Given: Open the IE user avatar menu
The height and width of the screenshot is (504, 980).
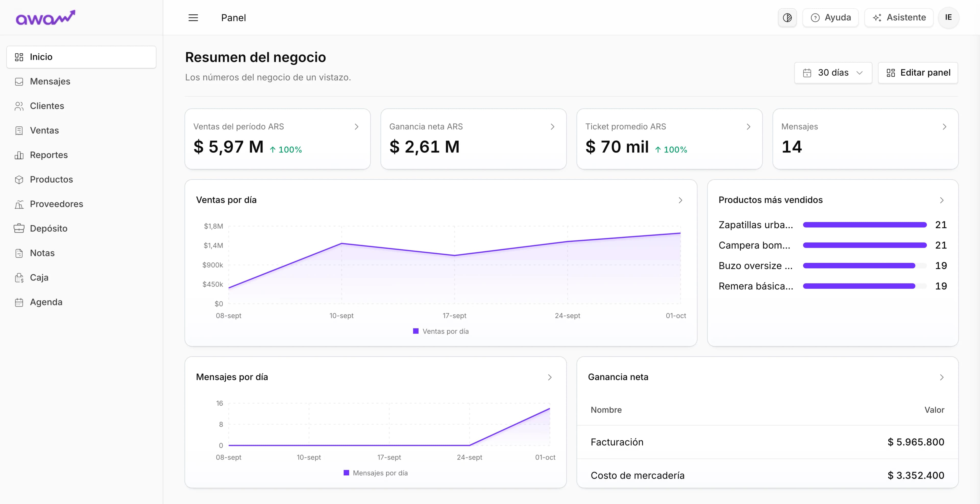Looking at the screenshot, I should pos(948,18).
